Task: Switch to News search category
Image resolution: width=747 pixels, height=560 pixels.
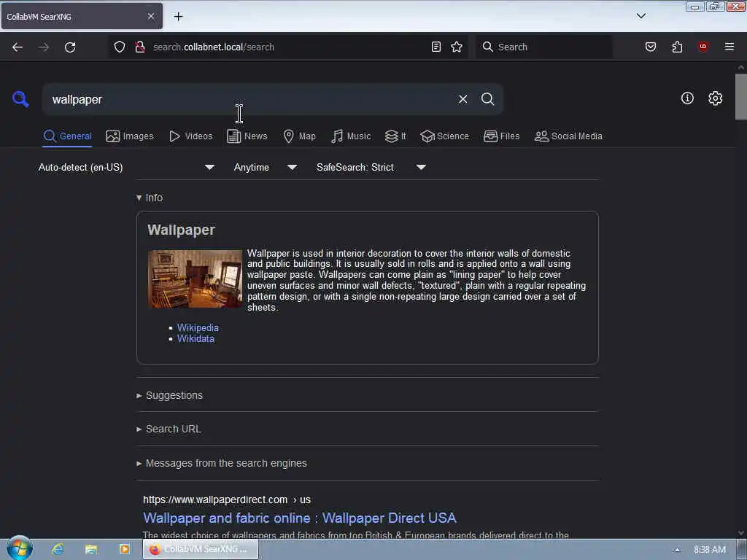Action: tap(247, 136)
